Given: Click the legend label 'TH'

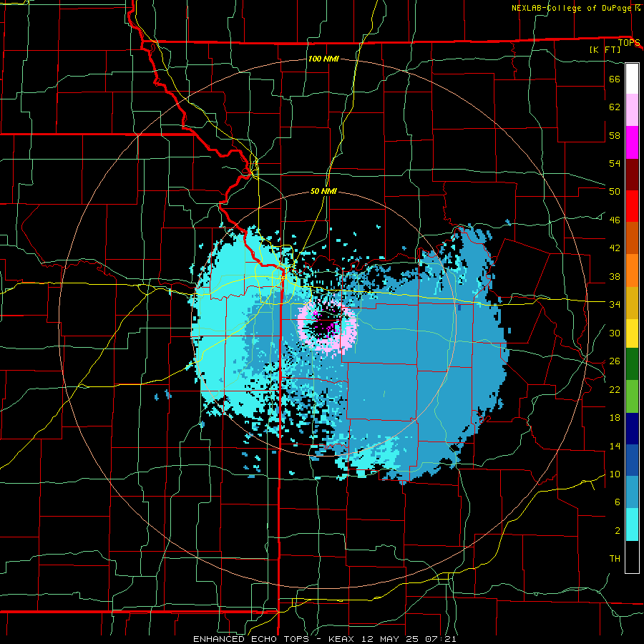Looking at the screenshot, I should click(x=615, y=559).
